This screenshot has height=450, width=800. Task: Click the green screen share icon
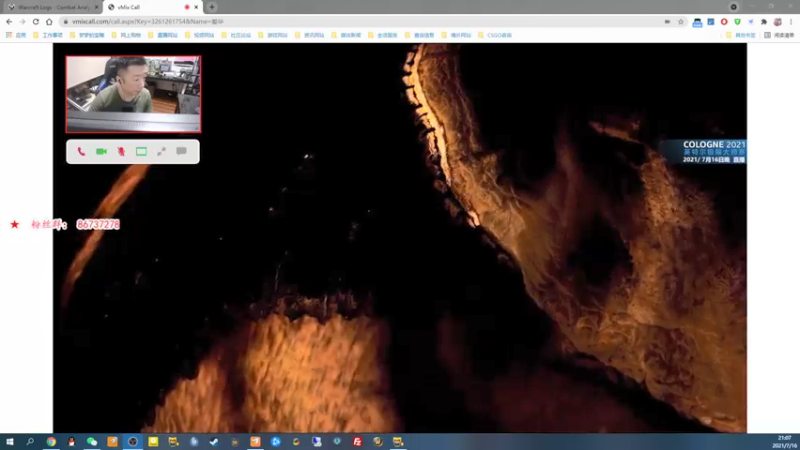pos(141,152)
